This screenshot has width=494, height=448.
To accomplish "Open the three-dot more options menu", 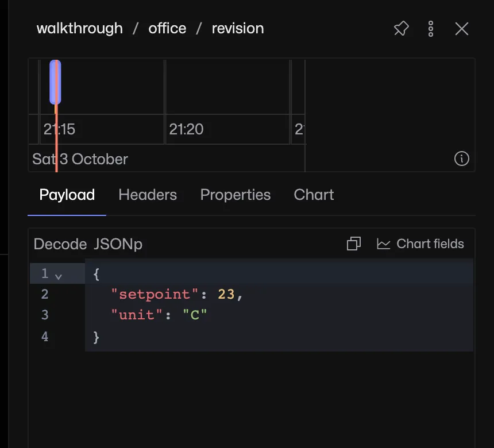I will (x=431, y=29).
